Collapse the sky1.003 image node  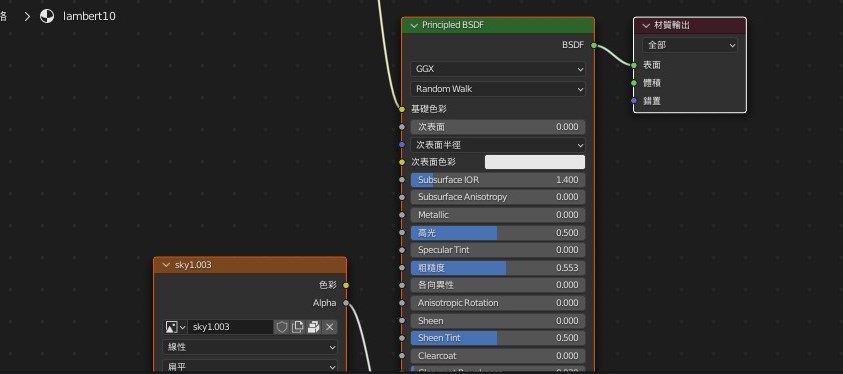pyautogui.click(x=166, y=265)
